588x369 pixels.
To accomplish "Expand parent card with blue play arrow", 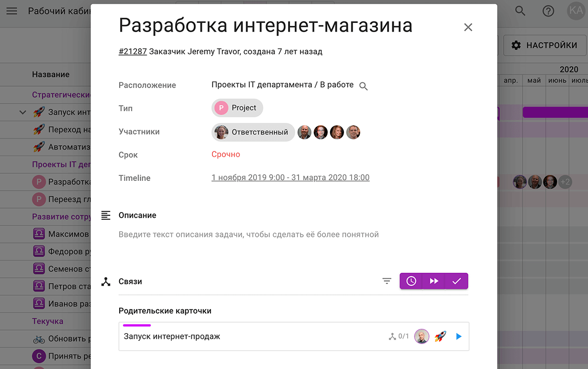I will [459, 336].
